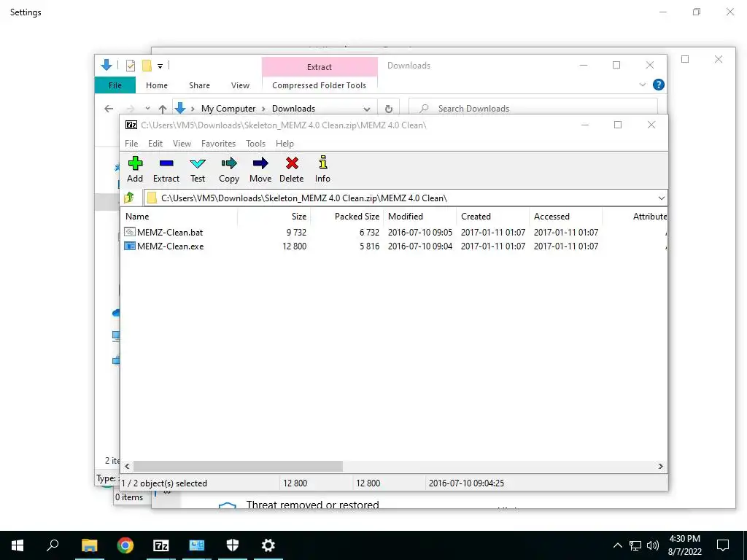Viewport: 747px width, 560px height.
Task: Expand the 7-Zip path history dropdown
Action: [661, 198]
